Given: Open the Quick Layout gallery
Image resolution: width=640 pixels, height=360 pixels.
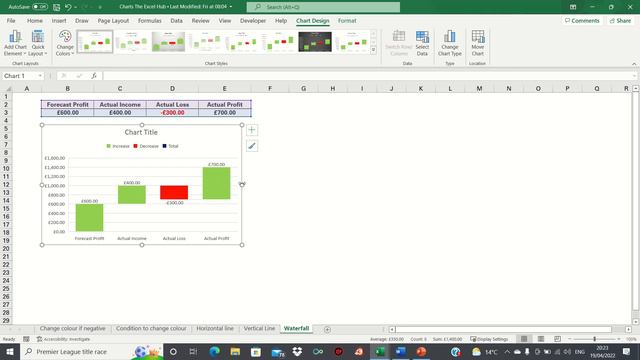Looking at the screenshot, I should point(38,43).
